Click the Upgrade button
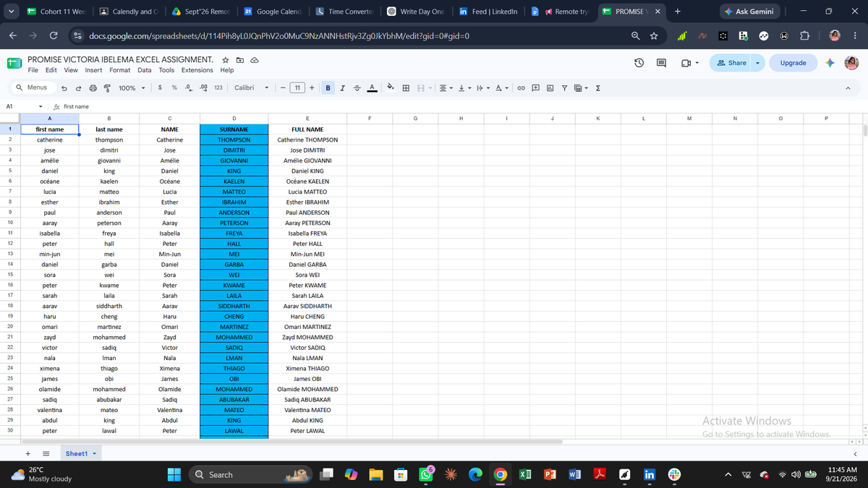868x488 pixels. (x=793, y=63)
